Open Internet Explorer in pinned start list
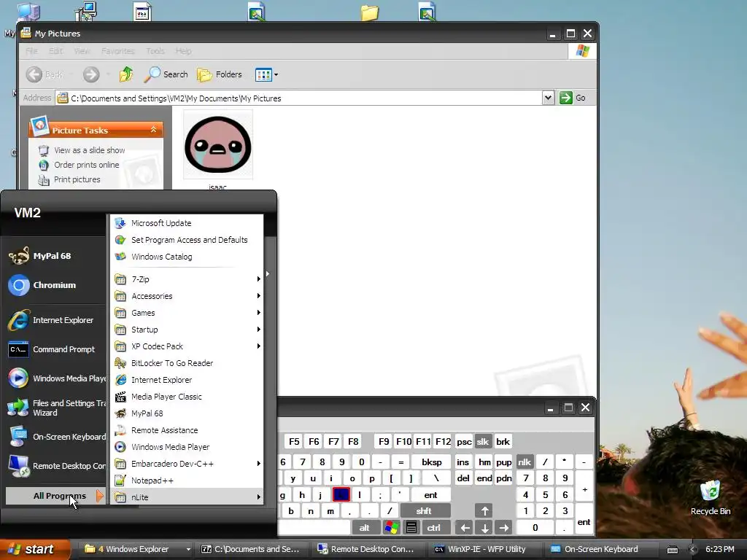This screenshot has height=560, width=747. pyautogui.click(x=53, y=320)
